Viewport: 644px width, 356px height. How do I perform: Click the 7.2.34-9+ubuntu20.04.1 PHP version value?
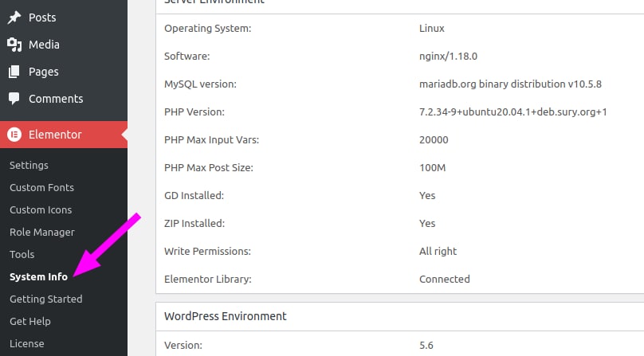[x=513, y=112]
